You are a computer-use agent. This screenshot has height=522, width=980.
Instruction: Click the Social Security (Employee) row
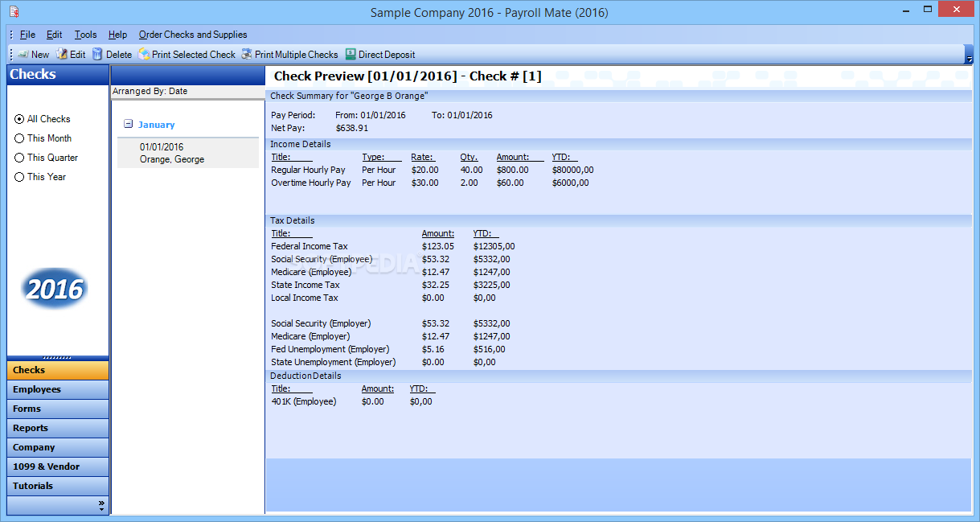coord(391,259)
